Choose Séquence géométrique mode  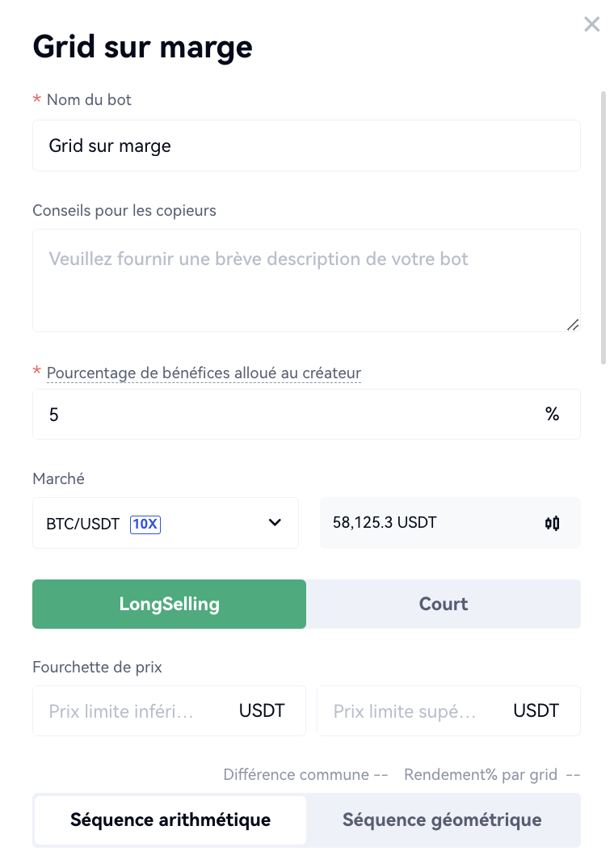click(x=442, y=820)
